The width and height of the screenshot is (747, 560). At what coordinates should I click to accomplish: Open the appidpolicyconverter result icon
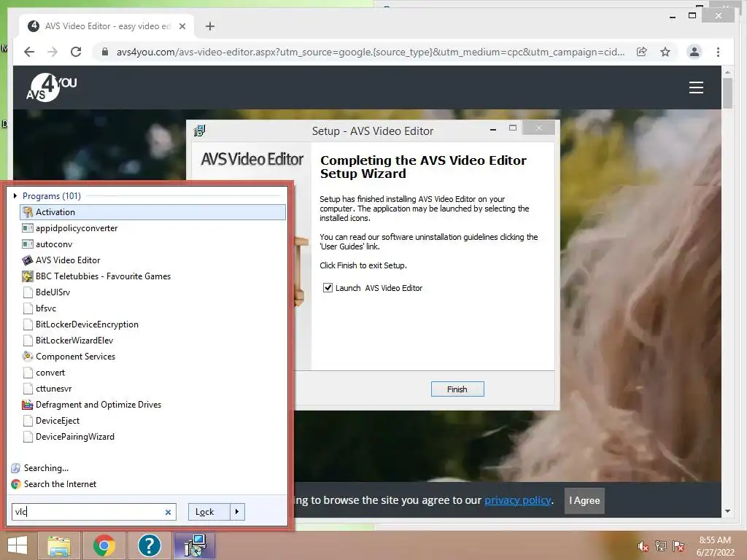(x=28, y=228)
